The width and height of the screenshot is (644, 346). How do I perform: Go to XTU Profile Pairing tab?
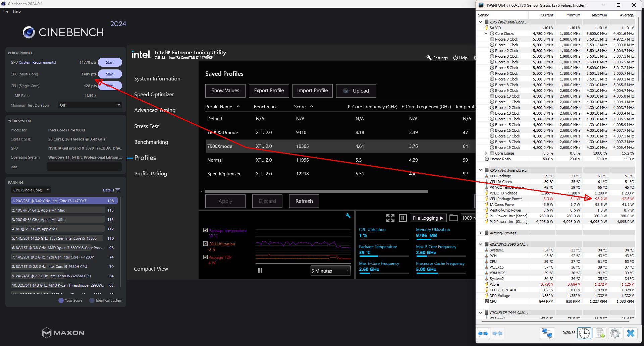[x=151, y=174]
